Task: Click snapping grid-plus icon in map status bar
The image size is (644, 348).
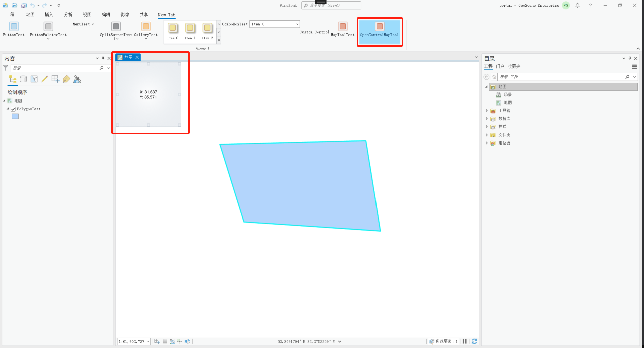Action: click(157, 341)
